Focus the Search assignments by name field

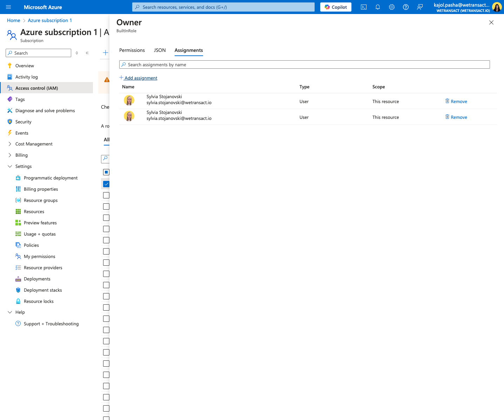pos(304,65)
